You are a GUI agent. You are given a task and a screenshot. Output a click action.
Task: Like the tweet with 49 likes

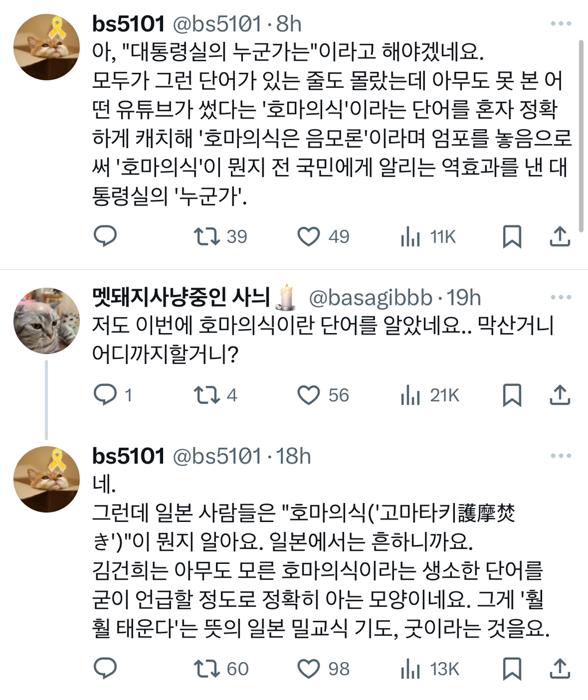[309, 236]
